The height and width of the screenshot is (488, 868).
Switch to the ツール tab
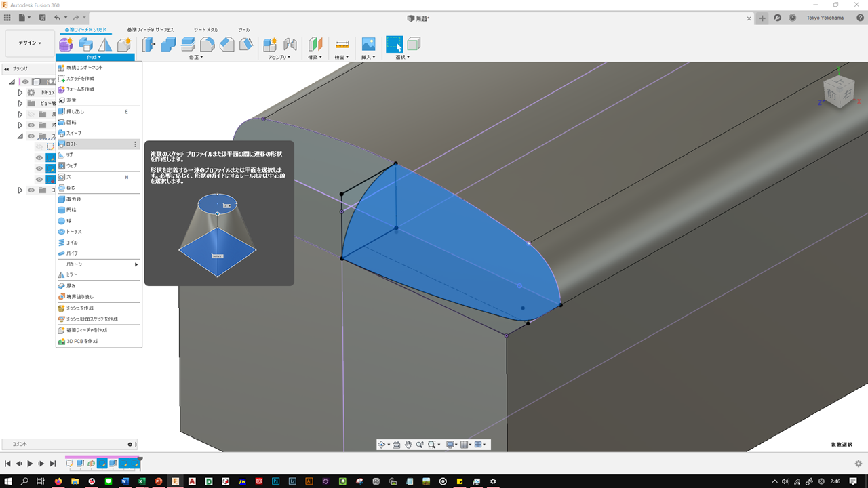(x=244, y=30)
